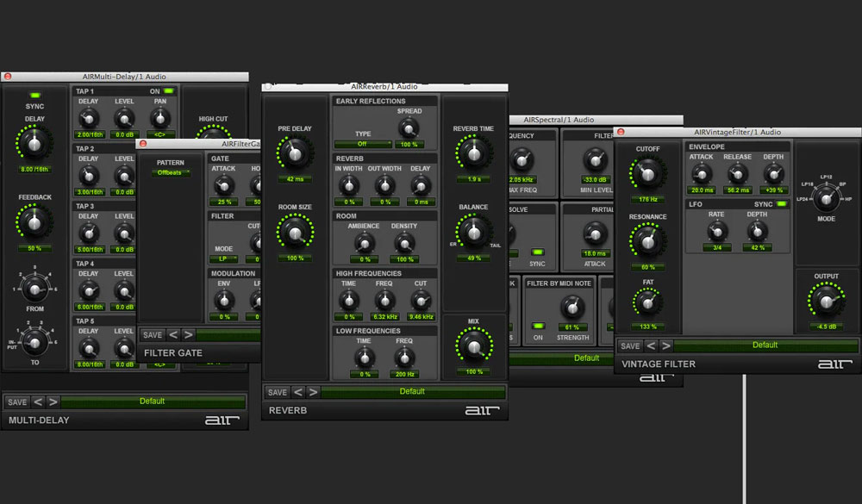Open Filter Mode LP dropdown in Filter Gate
Viewport: 862px width, 504px height.
[224, 258]
